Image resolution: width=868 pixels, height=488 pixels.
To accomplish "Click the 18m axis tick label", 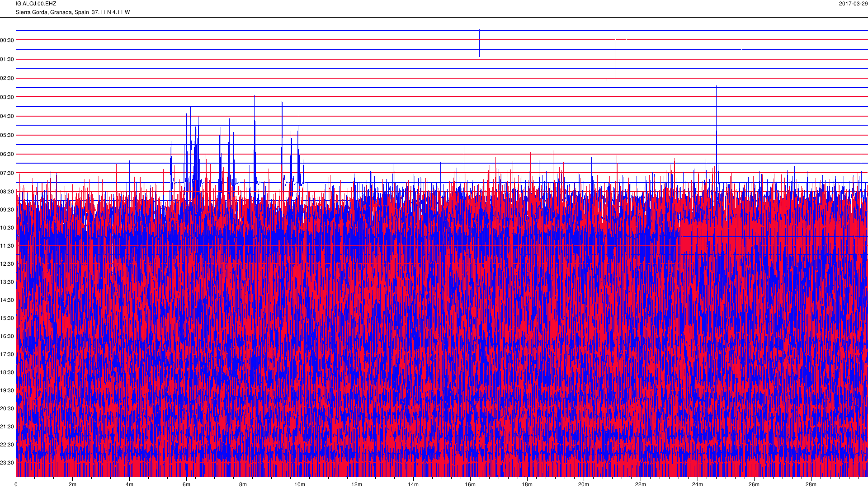I will coord(527,484).
